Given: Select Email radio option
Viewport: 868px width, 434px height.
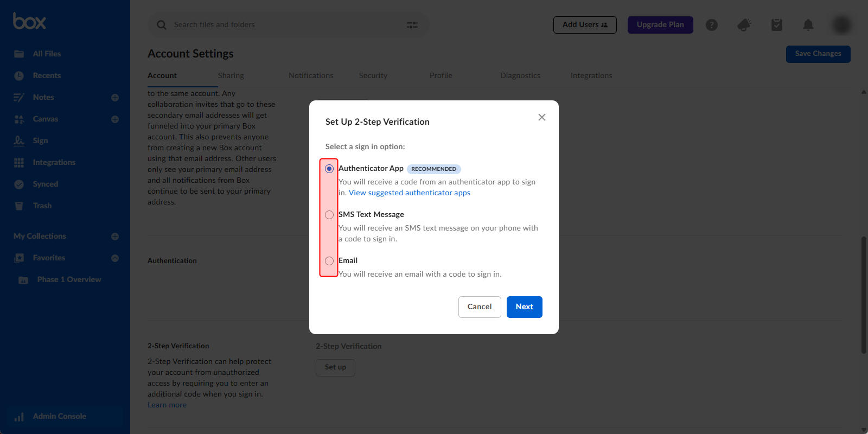Looking at the screenshot, I should click(x=329, y=261).
